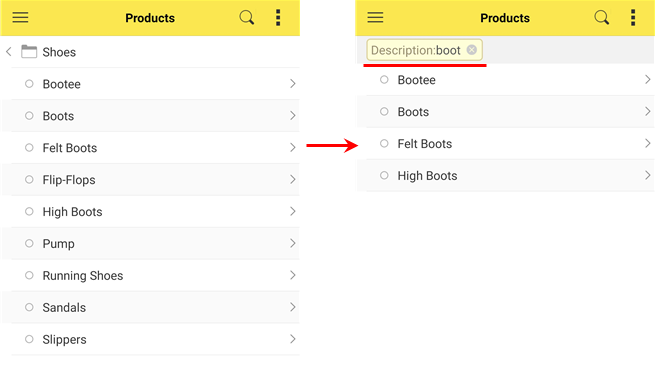This screenshot has height=379, width=655.
Task: Click Pump item text
Action: pyautogui.click(x=58, y=244)
